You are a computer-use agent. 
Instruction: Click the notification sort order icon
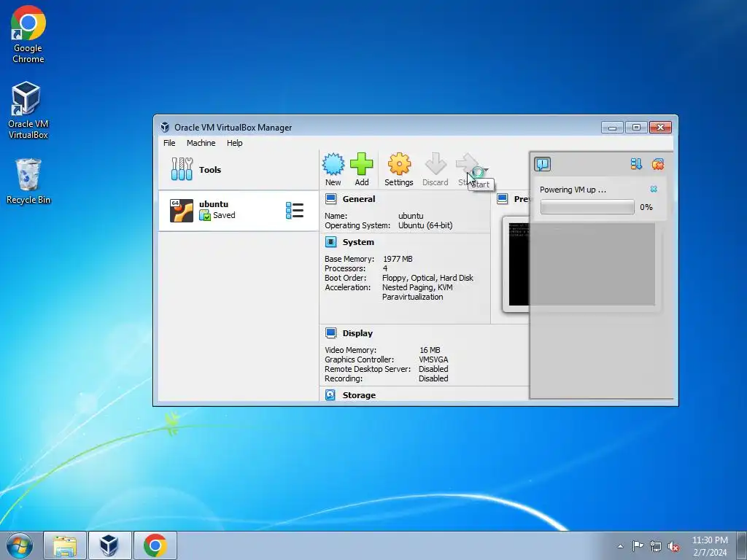coord(636,164)
